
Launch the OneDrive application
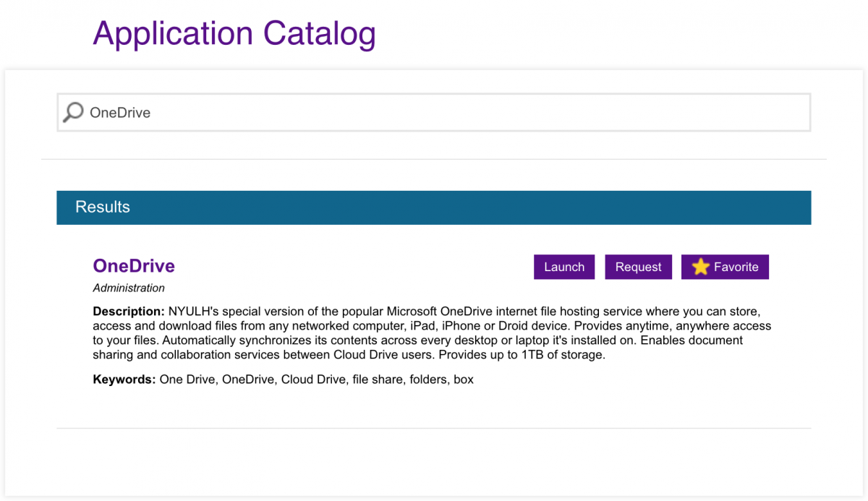564,267
